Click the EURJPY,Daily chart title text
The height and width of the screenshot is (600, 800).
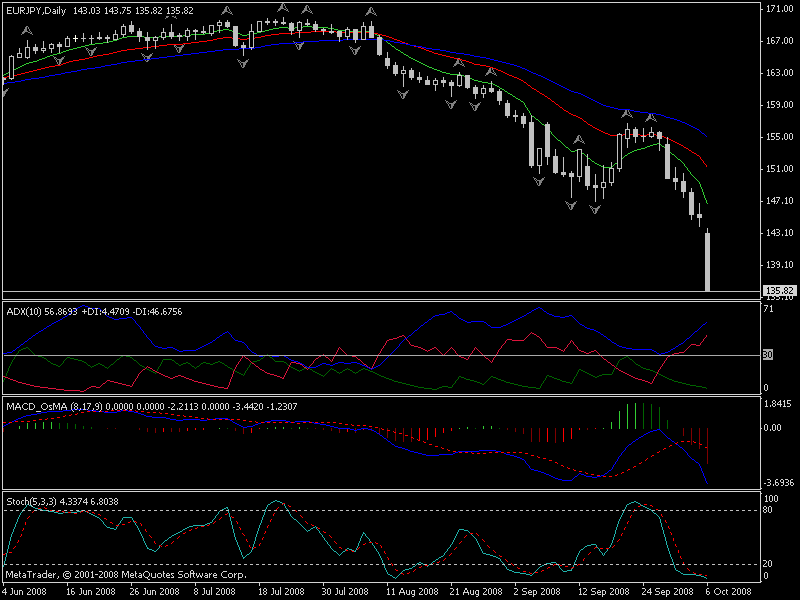point(29,11)
